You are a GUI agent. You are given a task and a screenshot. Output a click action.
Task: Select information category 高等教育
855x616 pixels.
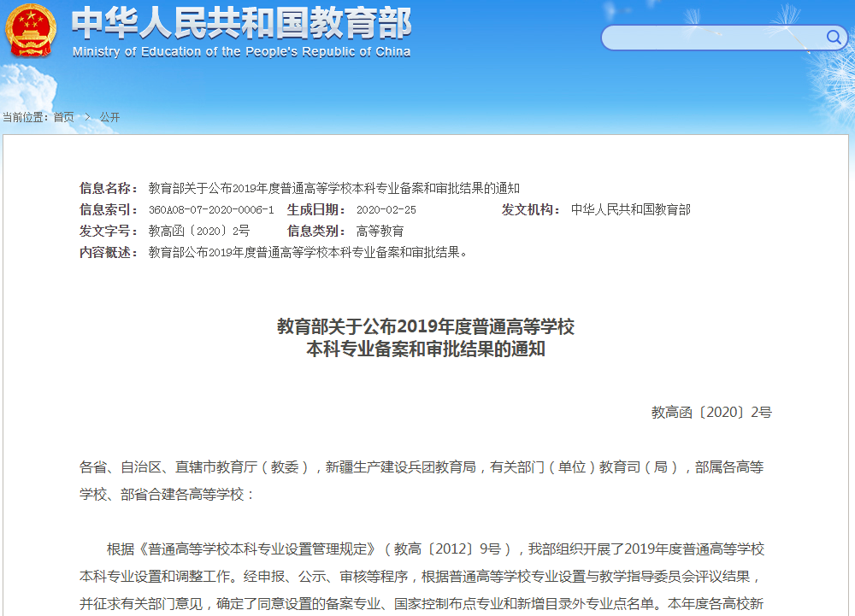tap(380, 231)
